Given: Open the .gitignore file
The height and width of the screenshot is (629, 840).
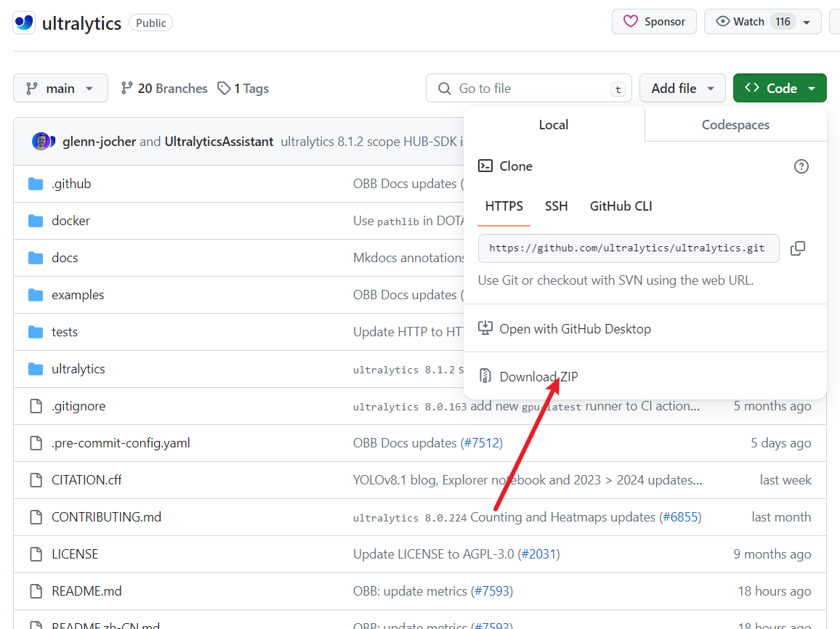Looking at the screenshot, I should 78,406.
